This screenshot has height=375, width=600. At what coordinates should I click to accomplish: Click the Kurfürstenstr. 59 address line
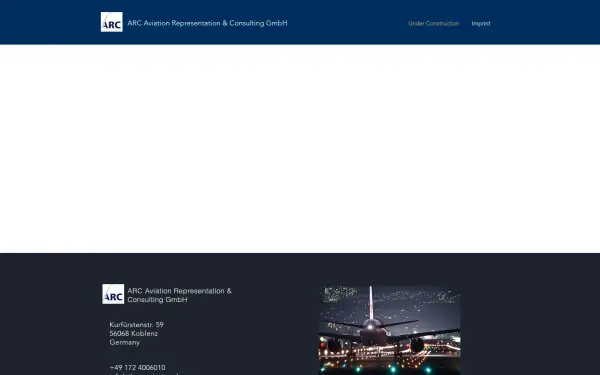tap(137, 324)
